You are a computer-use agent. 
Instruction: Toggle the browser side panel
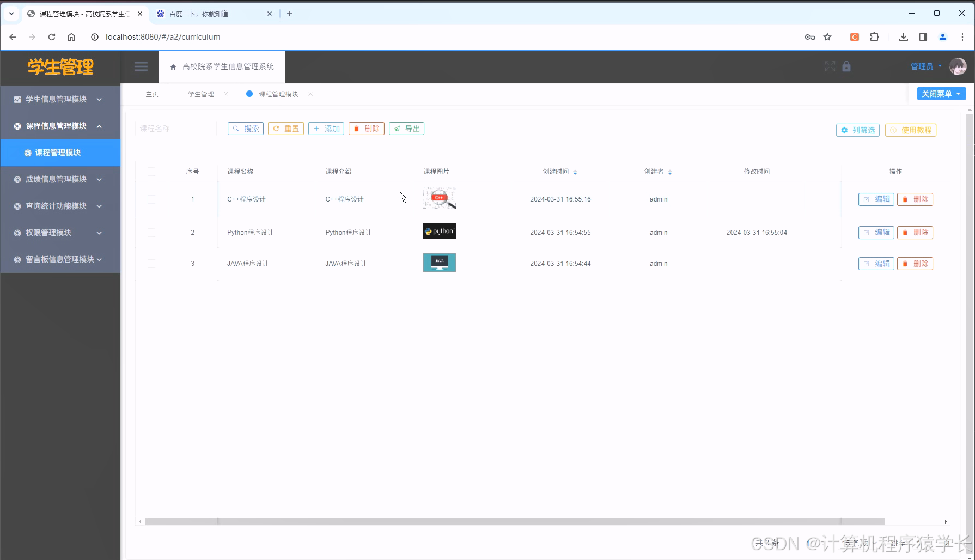(923, 37)
